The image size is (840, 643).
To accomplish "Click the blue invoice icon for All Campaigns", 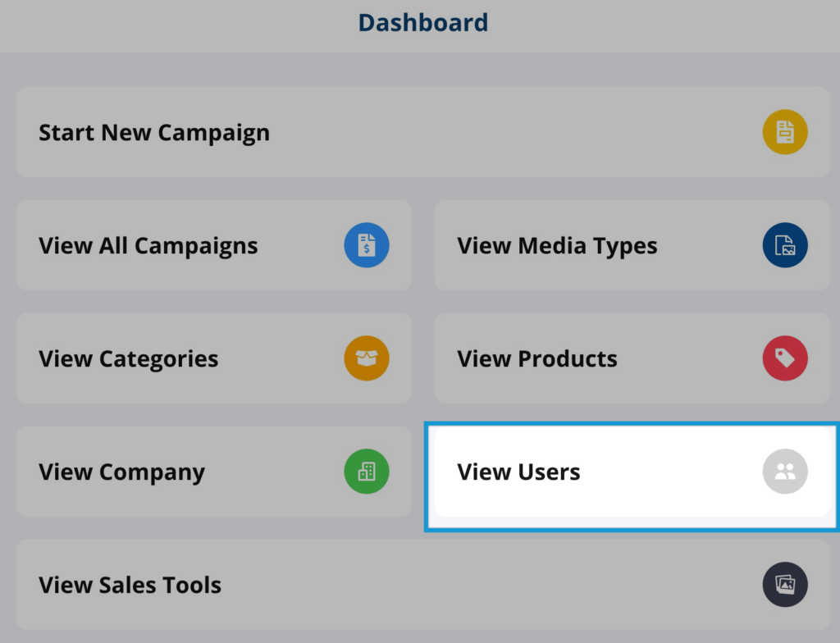I will pos(367,245).
